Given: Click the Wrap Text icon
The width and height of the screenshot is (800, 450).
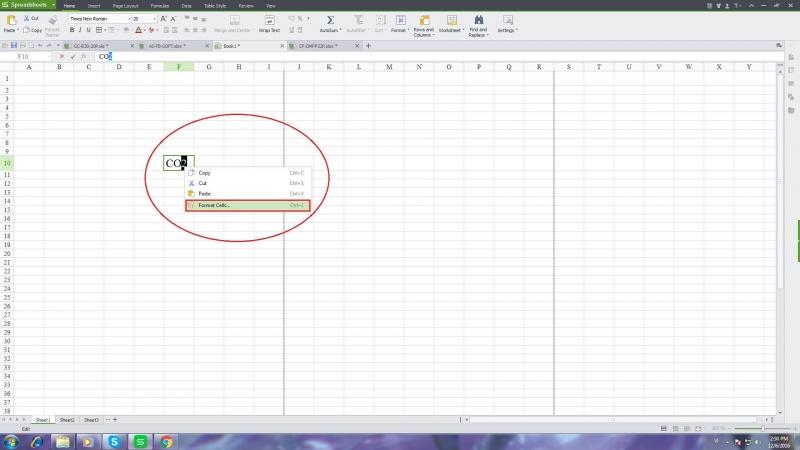Looking at the screenshot, I should click(x=269, y=19).
